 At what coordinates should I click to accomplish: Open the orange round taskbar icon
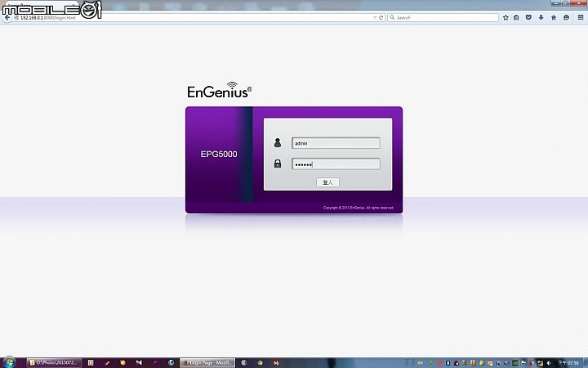point(122,363)
